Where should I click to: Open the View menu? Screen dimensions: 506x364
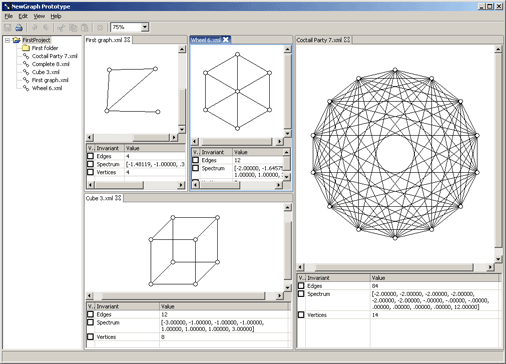[39, 16]
